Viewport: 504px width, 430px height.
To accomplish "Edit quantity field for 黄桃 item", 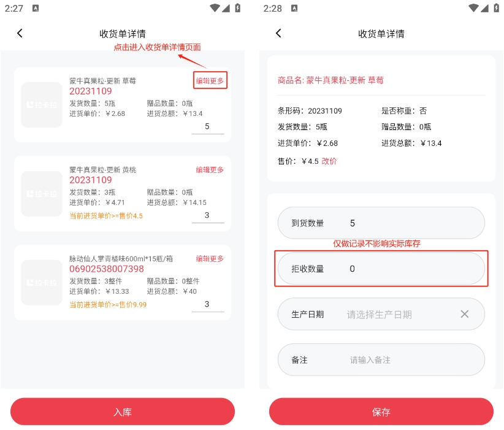I will pyautogui.click(x=208, y=216).
